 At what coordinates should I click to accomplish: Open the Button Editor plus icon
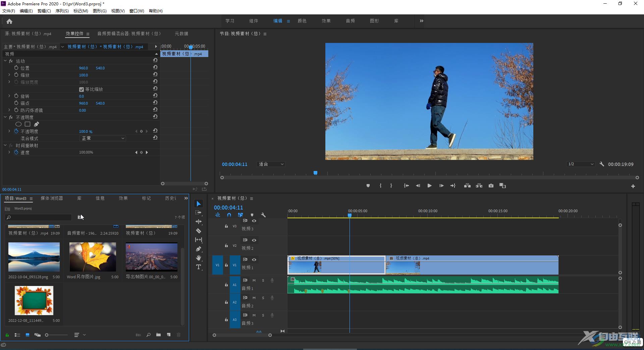coord(633,186)
